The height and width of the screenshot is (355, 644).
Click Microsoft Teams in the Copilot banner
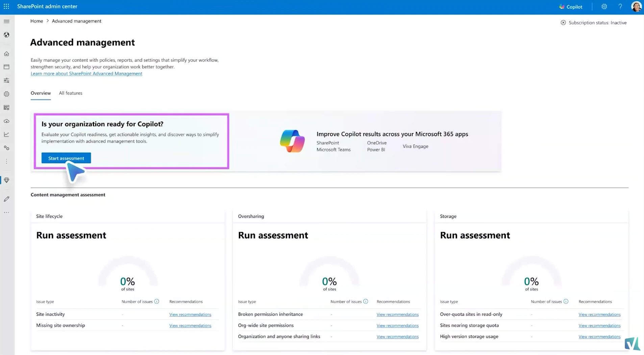click(x=333, y=150)
